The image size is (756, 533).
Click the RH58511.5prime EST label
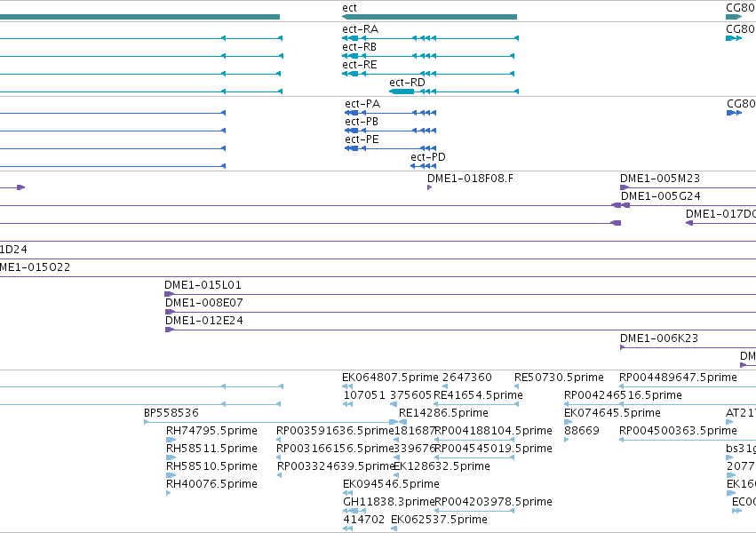click(x=211, y=449)
